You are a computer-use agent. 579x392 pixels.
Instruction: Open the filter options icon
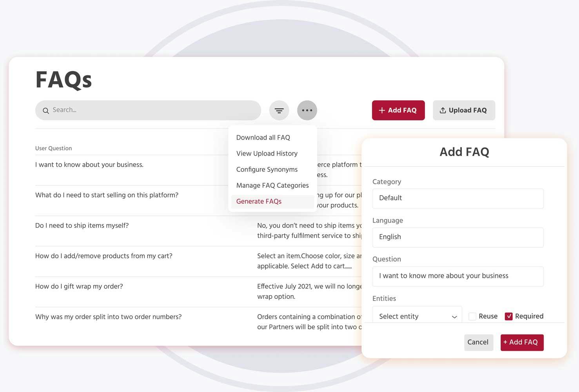pyautogui.click(x=279, y=110)
